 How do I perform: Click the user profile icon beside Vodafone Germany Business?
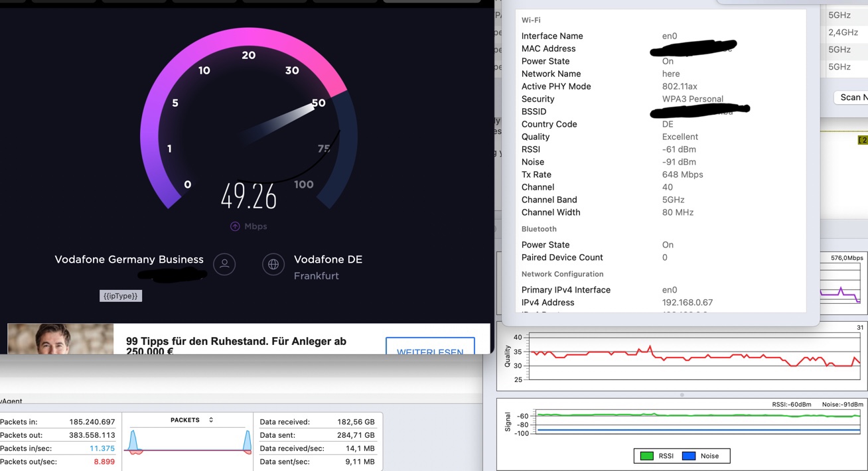(x=224, y=264)
